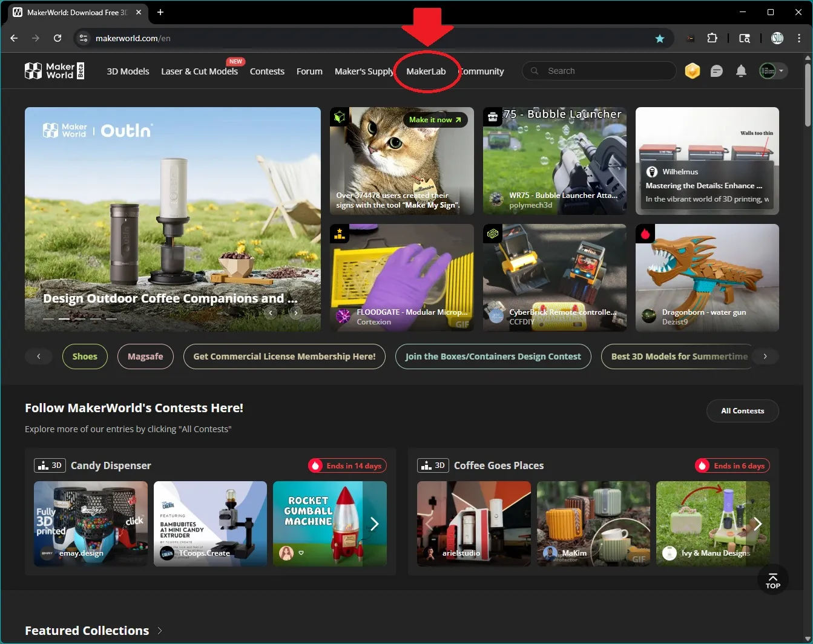This screenshot has height=644, width=813.
Task: Click the polymech3d author name
Action: pyautogui.click(x=531, y=205)
